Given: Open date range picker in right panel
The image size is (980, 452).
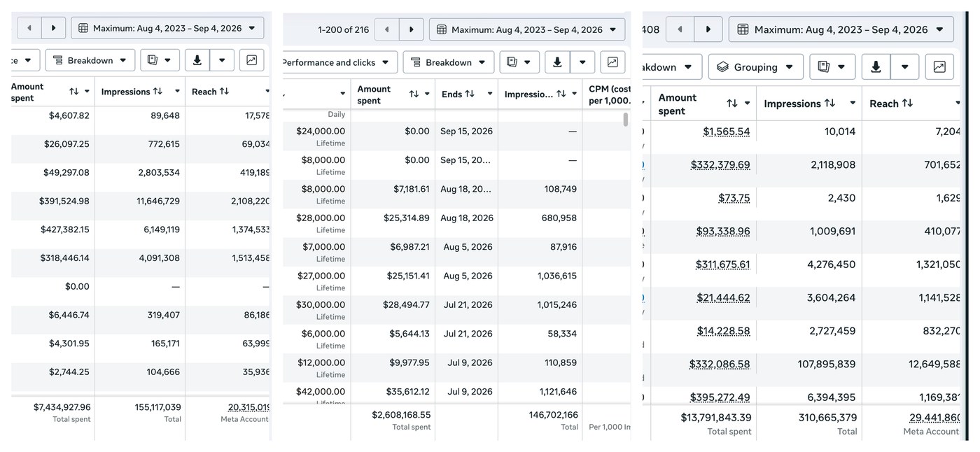Looking at the screenshot, I should click(x=841, y=29).
